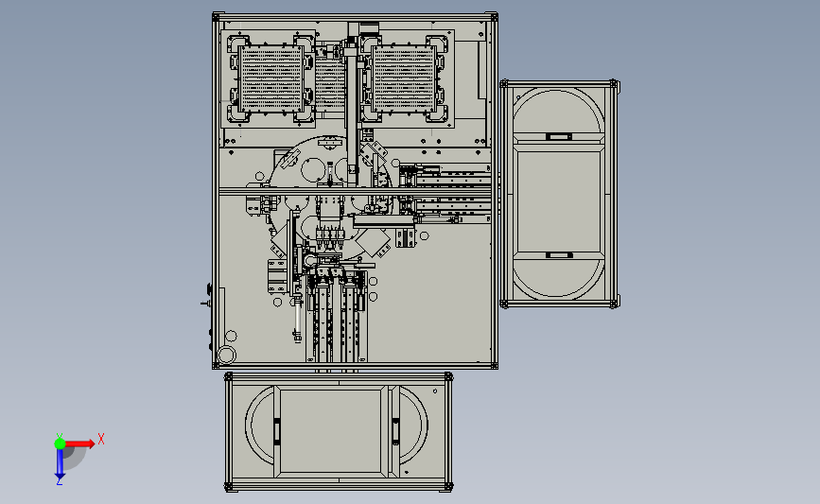Image resolution: width=820 pixels, height=504 pixels.
Task: Select the circular rotary table in the center
Action: point(330,198)
